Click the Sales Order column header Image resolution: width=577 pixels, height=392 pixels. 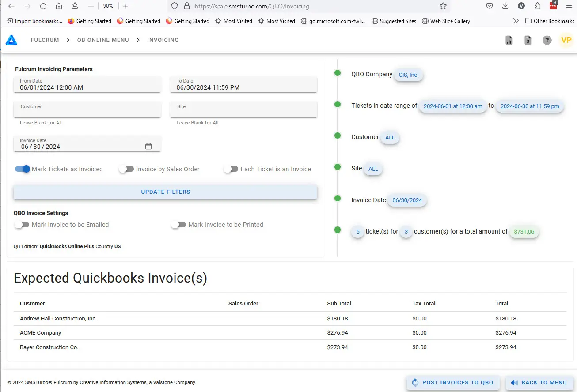pyautogui.click(x=243, y=304)
